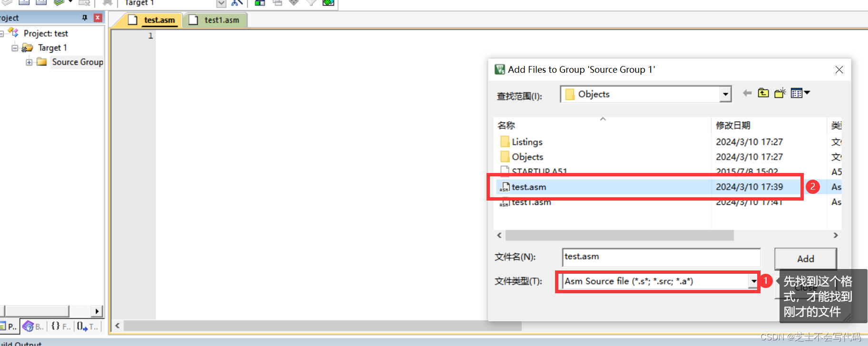Click line number 1 in editor gutter

150,36
